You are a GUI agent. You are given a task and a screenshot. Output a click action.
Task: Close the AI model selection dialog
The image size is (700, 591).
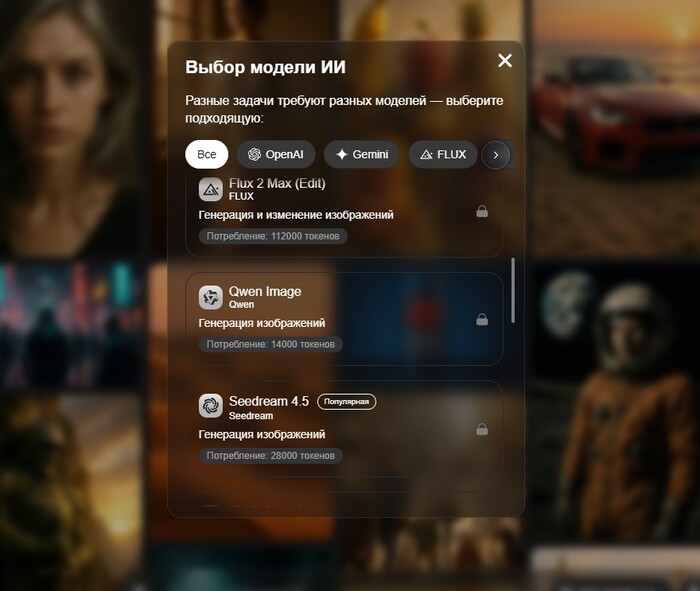click(x=505, y=61)
